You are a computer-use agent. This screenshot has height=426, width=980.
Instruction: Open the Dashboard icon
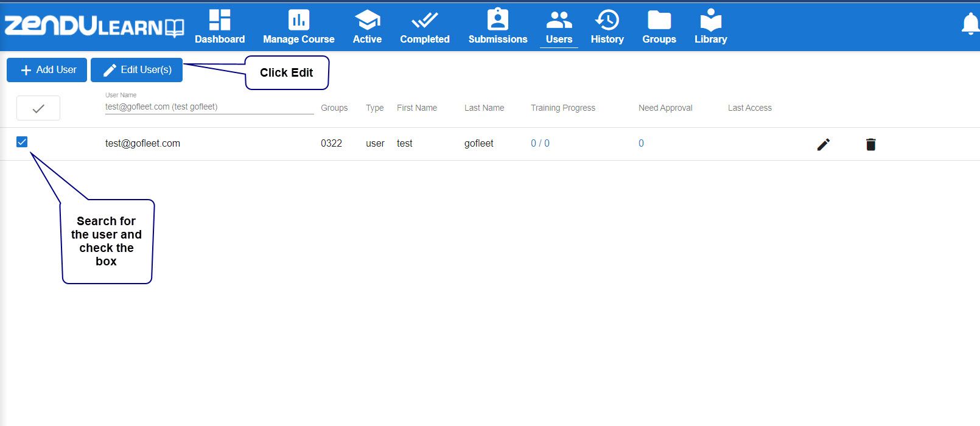click(220, 19)
